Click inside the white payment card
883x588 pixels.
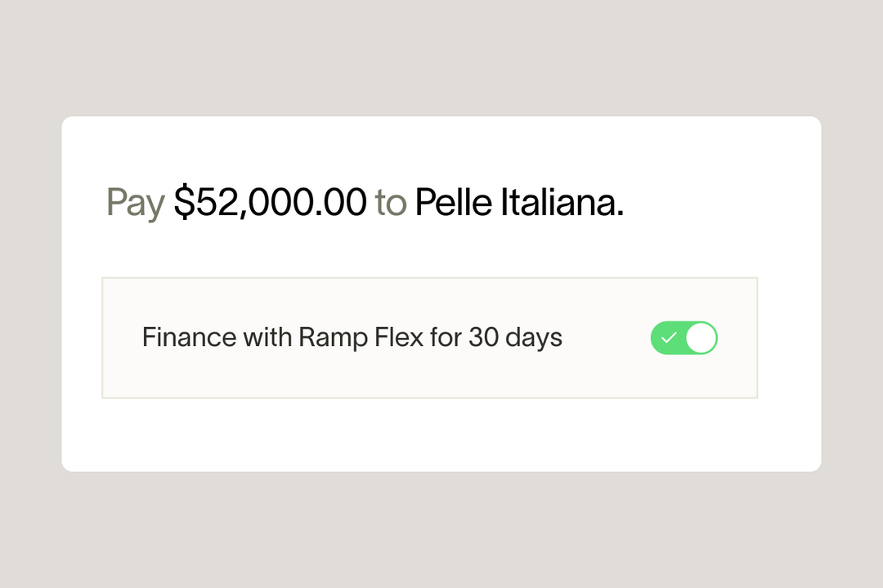(x=441, y=433)
